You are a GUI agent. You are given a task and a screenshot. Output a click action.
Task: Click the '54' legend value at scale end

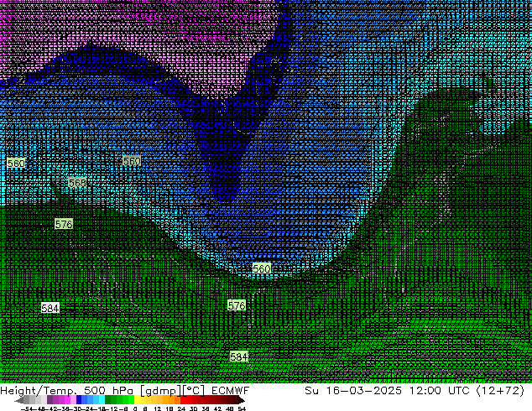(242, 408)
